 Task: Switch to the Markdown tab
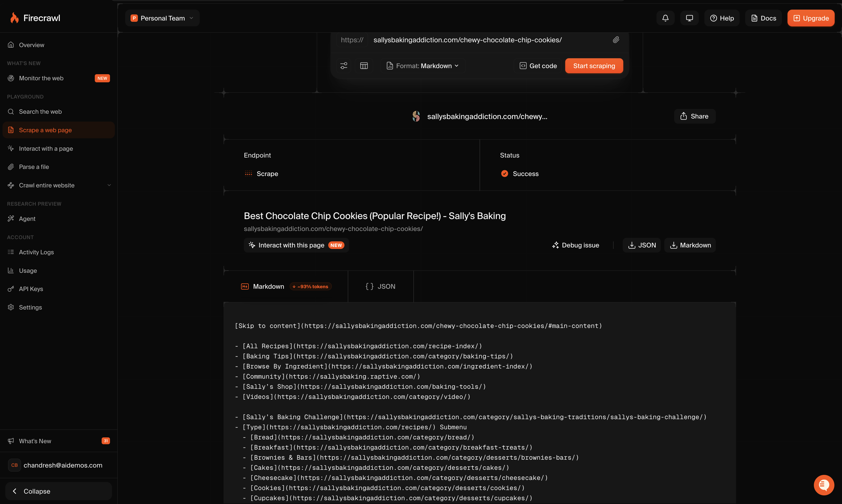tap(286, 286)
